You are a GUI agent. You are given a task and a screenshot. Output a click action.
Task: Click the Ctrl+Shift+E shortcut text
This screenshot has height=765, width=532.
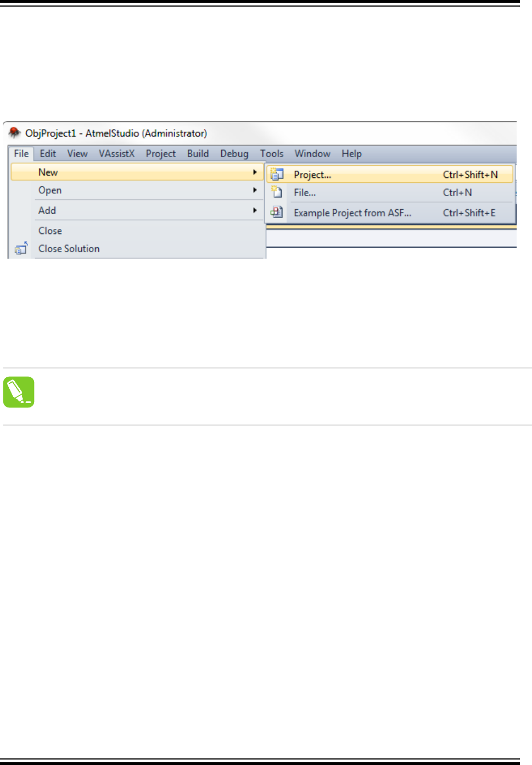469,213
